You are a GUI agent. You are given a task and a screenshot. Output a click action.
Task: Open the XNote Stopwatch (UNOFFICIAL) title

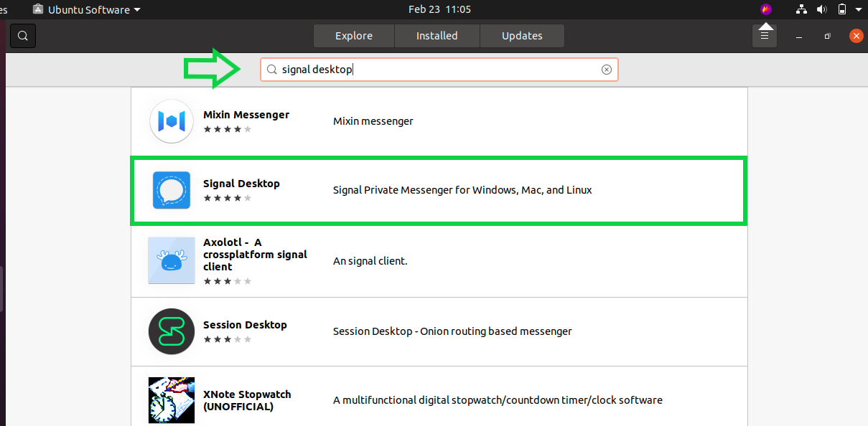click(247, 400)
